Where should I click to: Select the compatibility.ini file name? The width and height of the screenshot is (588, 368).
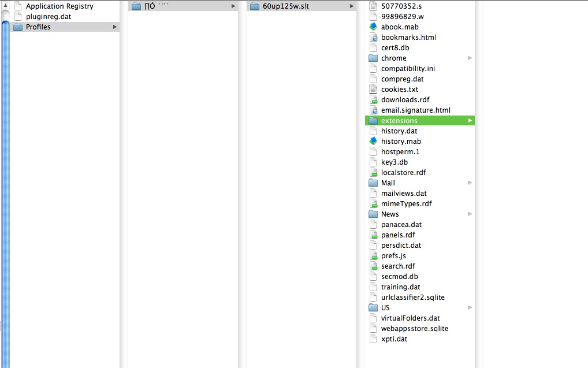coord(408,69)
